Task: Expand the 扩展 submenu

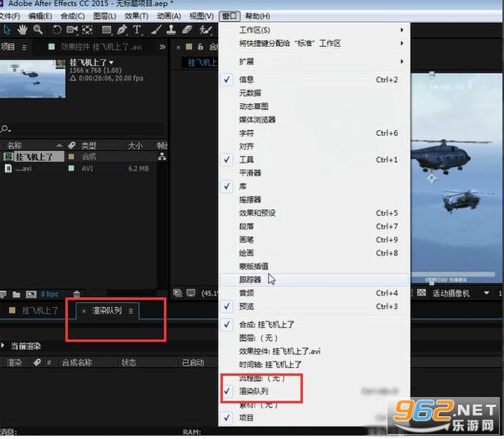Action: 314,61
